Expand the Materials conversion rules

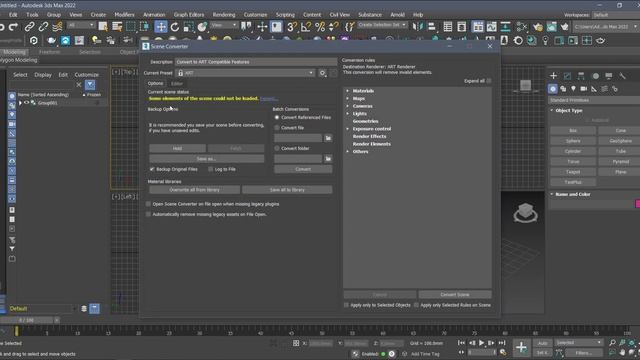[348, 91]
